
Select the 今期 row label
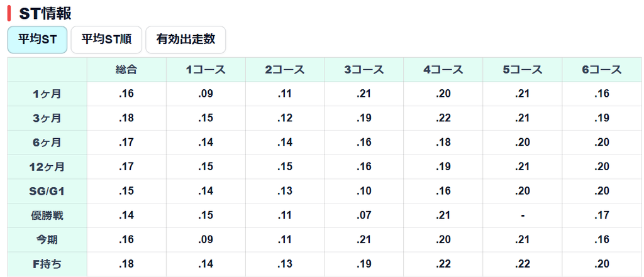point(47,240)
